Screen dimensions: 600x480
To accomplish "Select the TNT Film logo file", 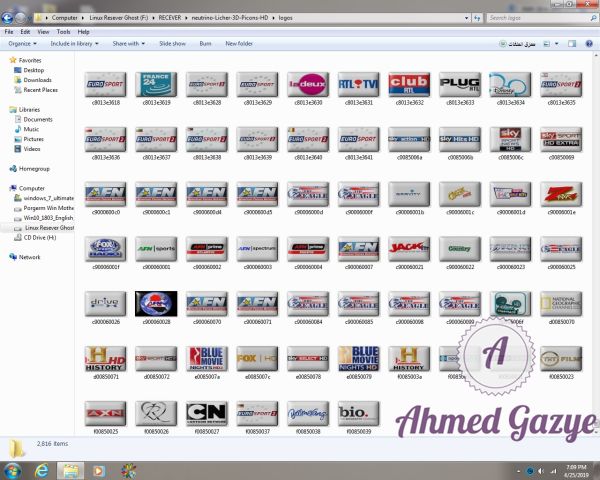I will 561,359.
